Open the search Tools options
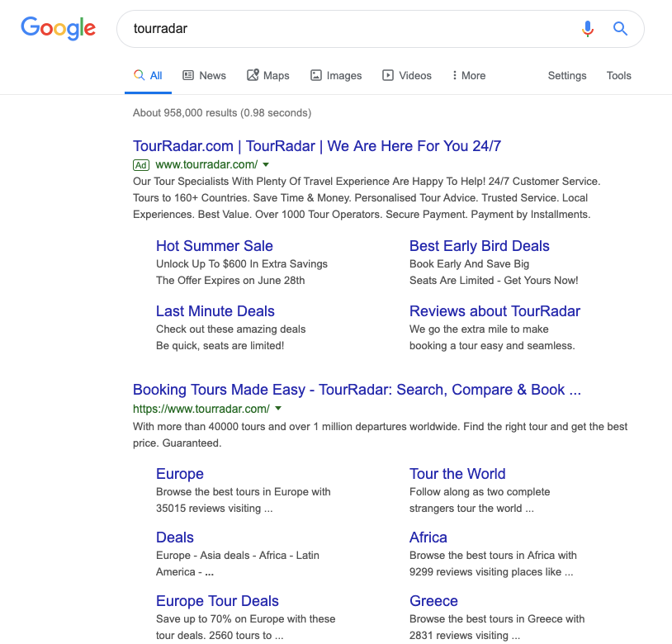 pyautogui.click(x=618, y=75)
